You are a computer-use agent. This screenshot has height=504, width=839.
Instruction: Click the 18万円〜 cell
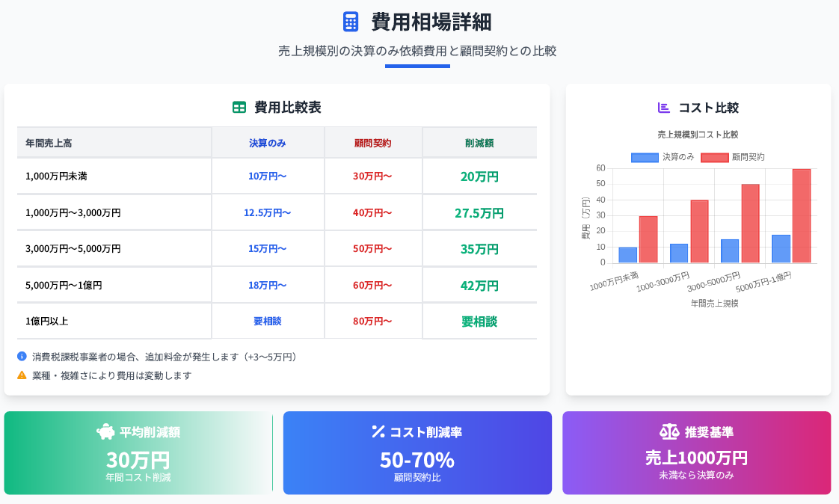[x=268, y=285]
